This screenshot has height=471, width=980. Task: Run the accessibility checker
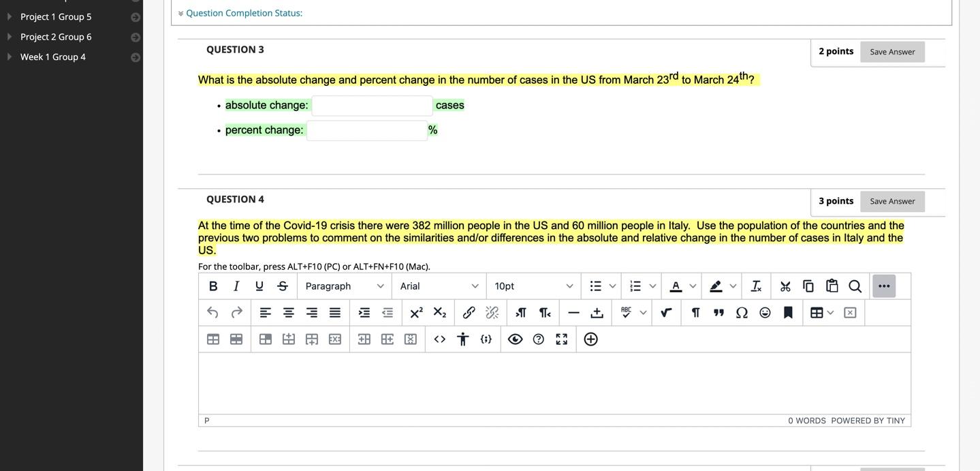tap(463, 339)
